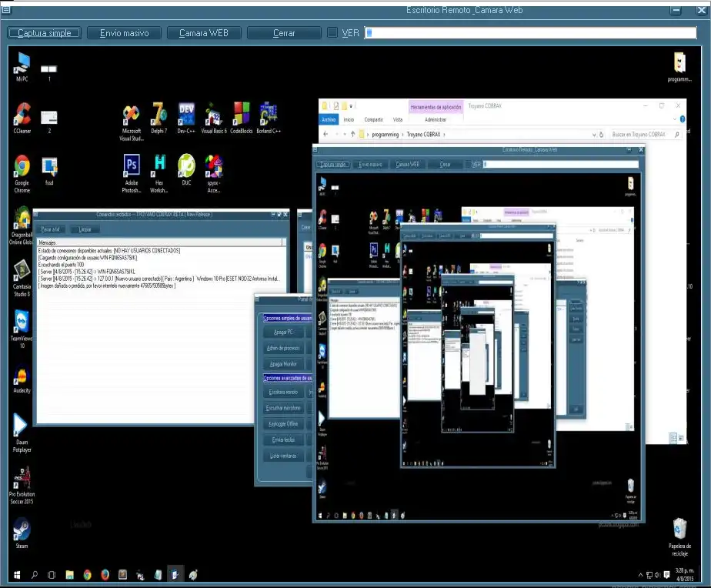Open the Explorer help icon

click(x=682, y=119)
